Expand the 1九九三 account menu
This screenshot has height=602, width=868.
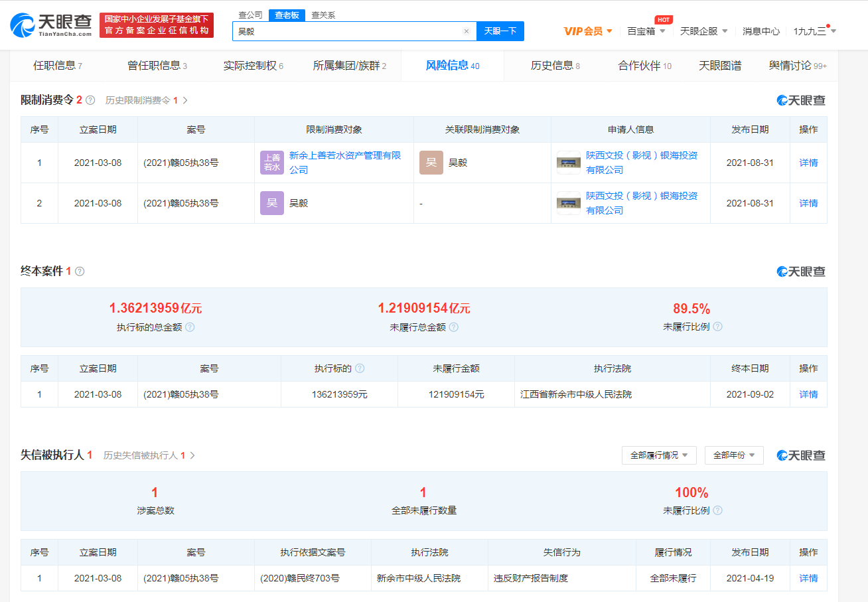[x=815, y=31]
